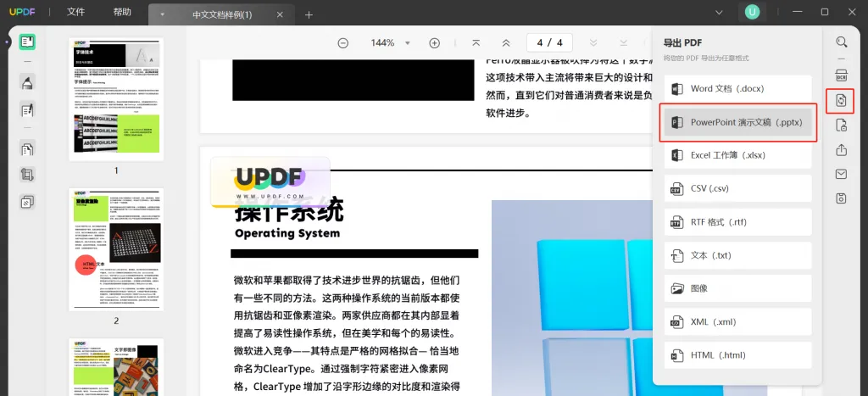Screen dimensions: 868x396
Task: Open the search magnifier icon
Action: (x=842, y=42)
